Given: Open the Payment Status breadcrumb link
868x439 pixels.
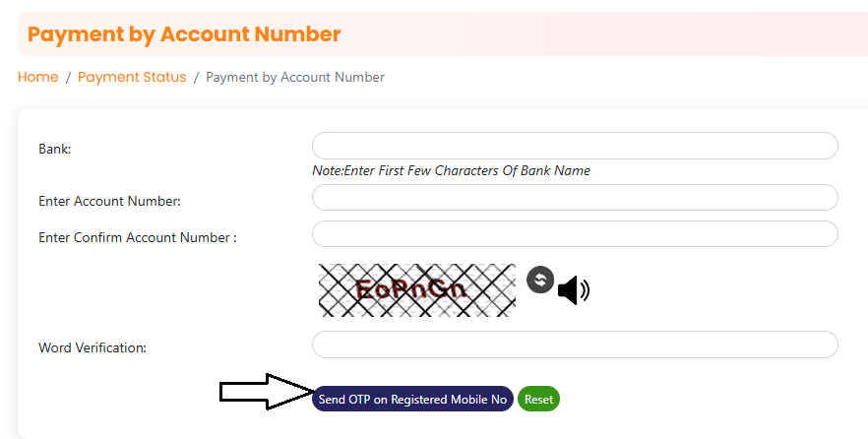Looking at the screenshot, I should pos(132,77).
